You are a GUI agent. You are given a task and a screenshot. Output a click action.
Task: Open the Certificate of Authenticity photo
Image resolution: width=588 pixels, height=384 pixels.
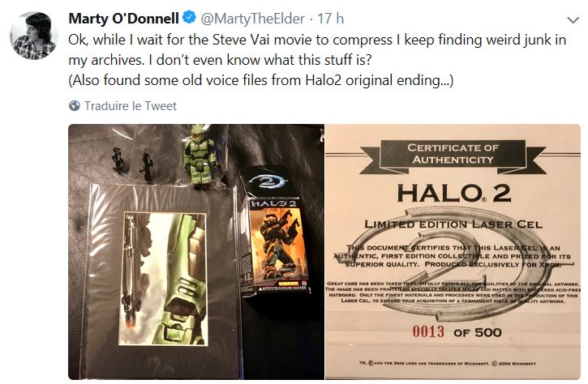[x=453, y=252]
